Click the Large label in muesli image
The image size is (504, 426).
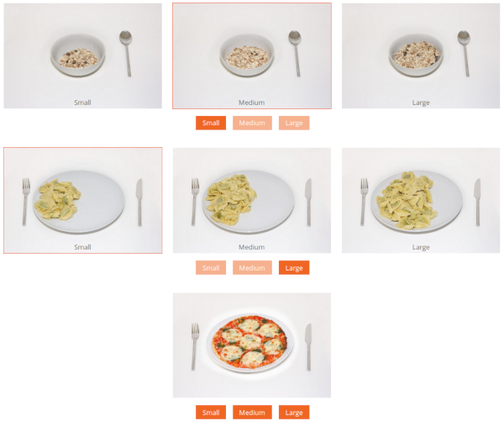pyautogui.click(x=421, y=103)
